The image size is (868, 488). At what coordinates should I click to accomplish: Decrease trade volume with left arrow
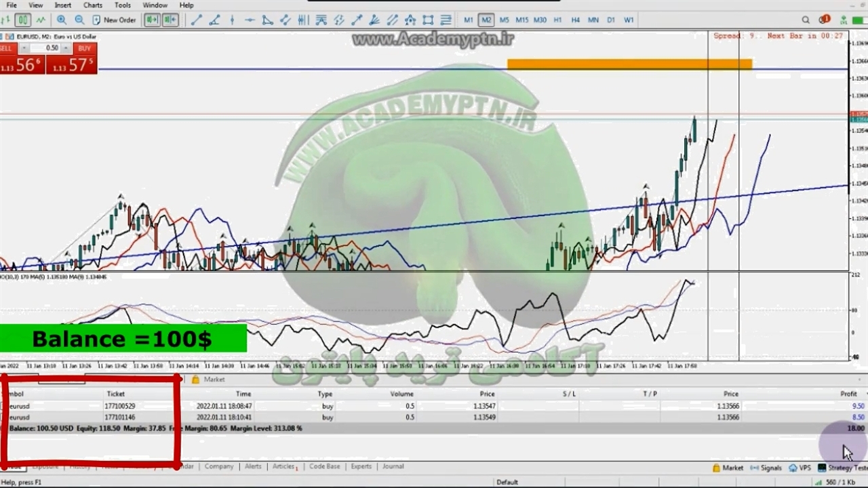(24, 48)
